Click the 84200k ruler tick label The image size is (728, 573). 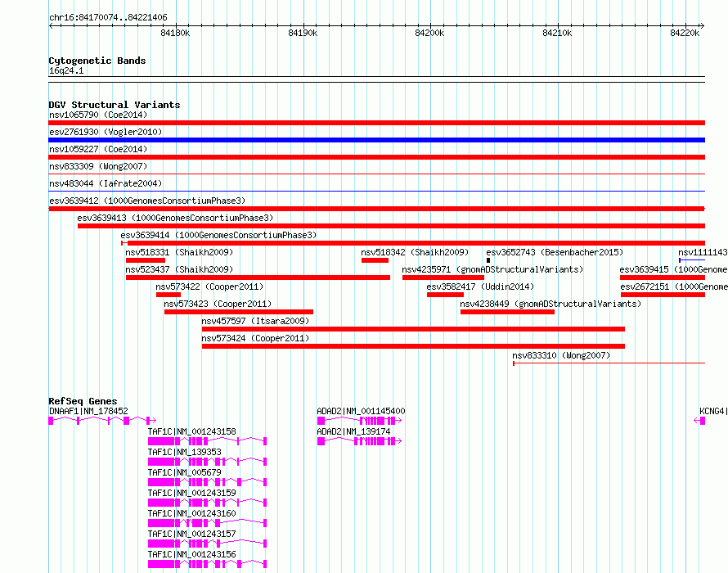(x=429, y=33)
